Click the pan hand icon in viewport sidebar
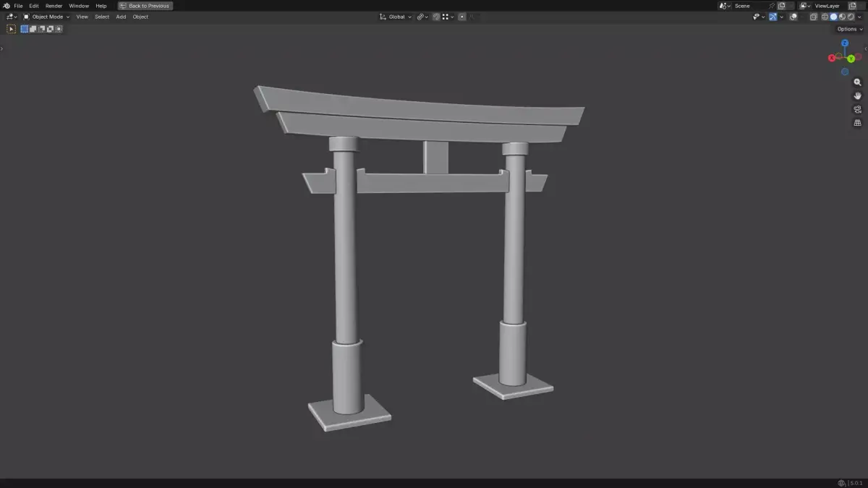868x488 pixels. (x=857, y=95)
